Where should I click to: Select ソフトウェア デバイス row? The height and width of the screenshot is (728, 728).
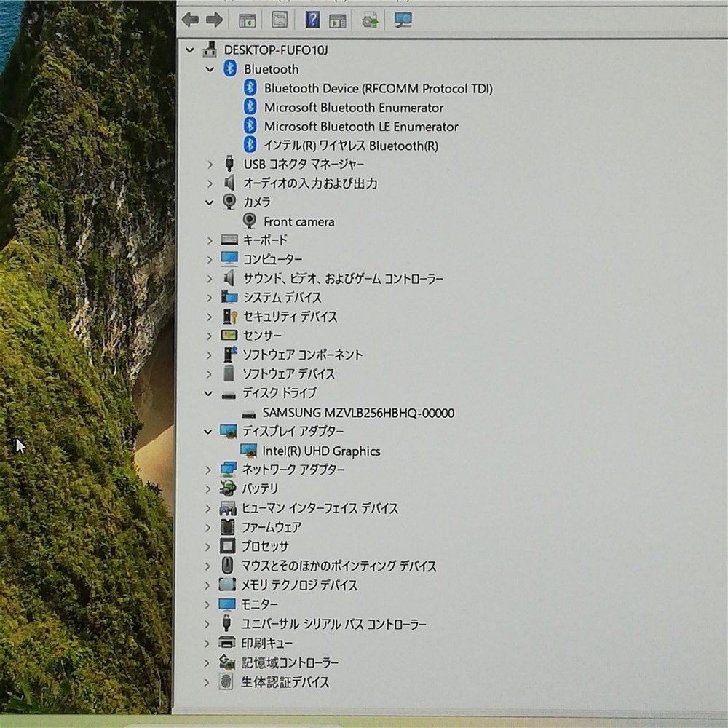(x=288, y=373)
